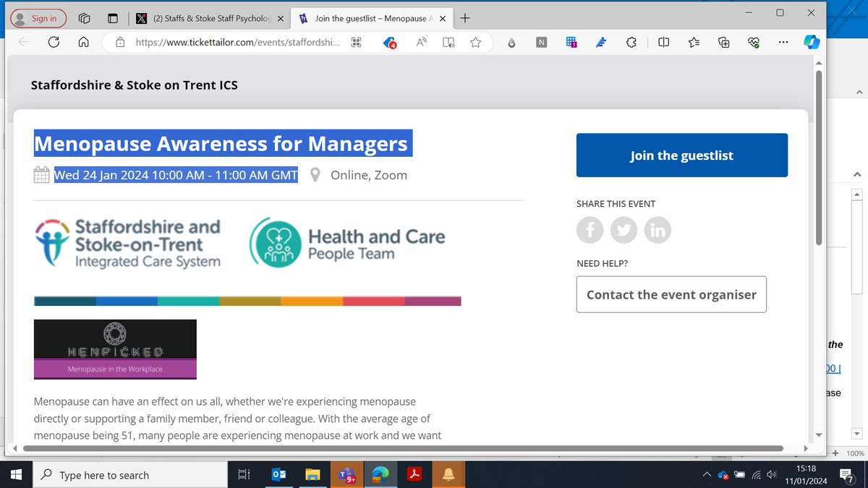
Task: Click the Online, Zoom location text
Action: pos(369,175)
